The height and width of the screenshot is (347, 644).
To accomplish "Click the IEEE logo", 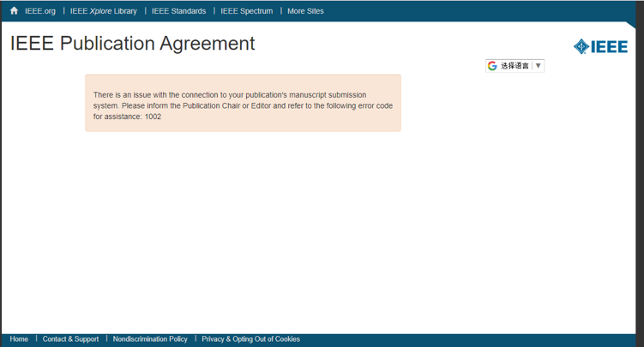I will (600, 47).
